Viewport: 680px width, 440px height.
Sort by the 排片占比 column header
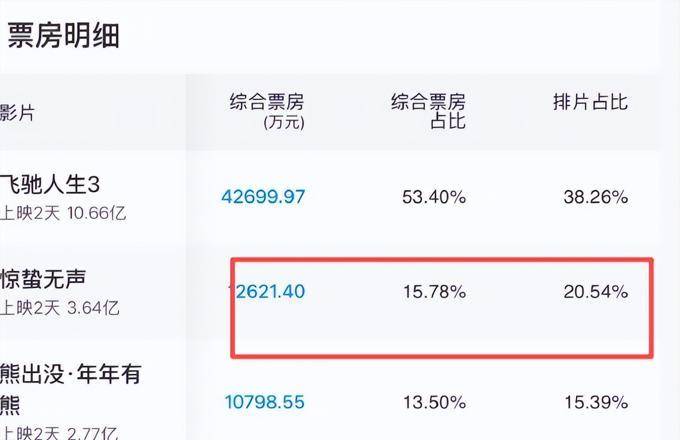click(590, 102)
